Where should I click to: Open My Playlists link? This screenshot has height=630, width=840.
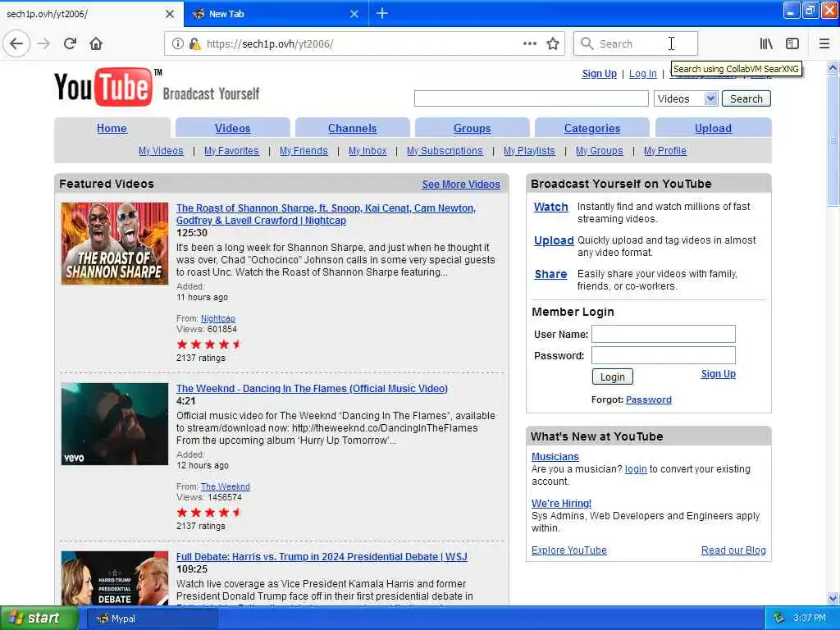(x=529, y=151)
